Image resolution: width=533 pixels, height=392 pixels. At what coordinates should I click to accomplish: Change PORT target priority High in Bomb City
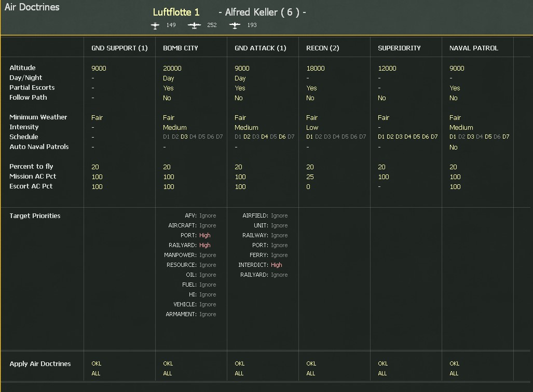(204, 235)
